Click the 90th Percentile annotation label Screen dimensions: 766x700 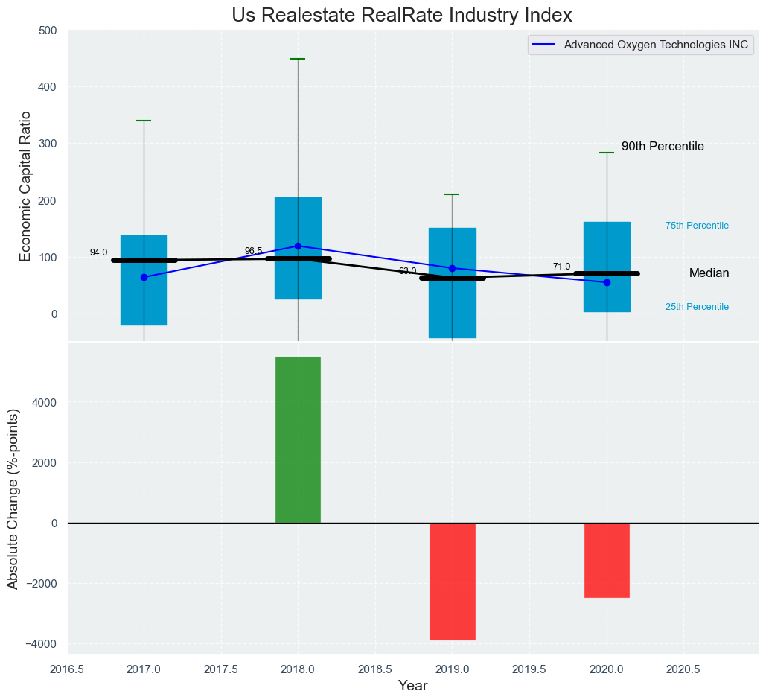pyautogui.click(x=663, y=147)
